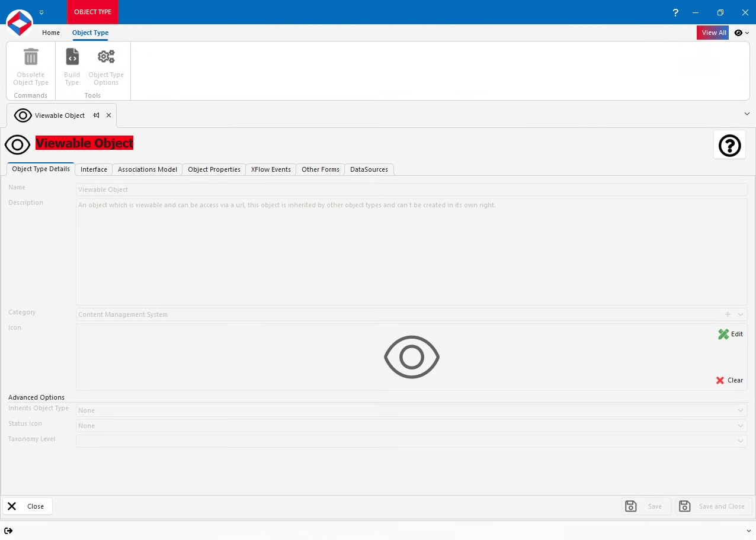Click the green Edit icon for the icon
The height and width of the screenshot is (540, 756).
coord(722,334)
